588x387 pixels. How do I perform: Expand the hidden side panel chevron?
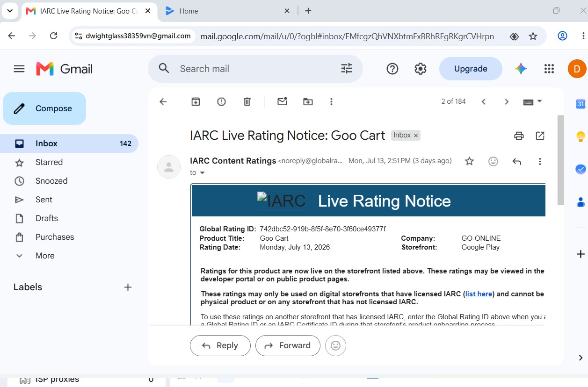tap(581, 358)
